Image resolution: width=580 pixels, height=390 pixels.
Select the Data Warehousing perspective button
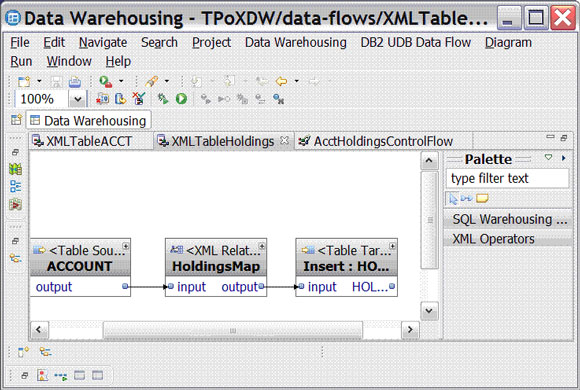pos(88,120)
